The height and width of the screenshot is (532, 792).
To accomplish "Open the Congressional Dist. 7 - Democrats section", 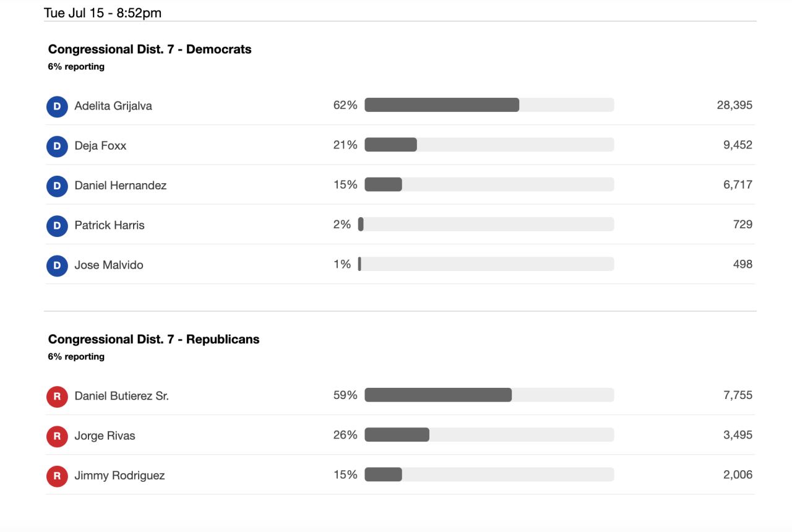I will 149,49.
